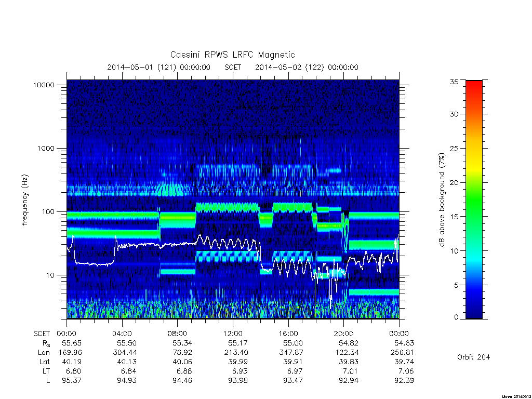Image resolution: width=532 pixels, height=399 pixels.
Task: Click the LT value 6.80
Action: click(74, 371)
